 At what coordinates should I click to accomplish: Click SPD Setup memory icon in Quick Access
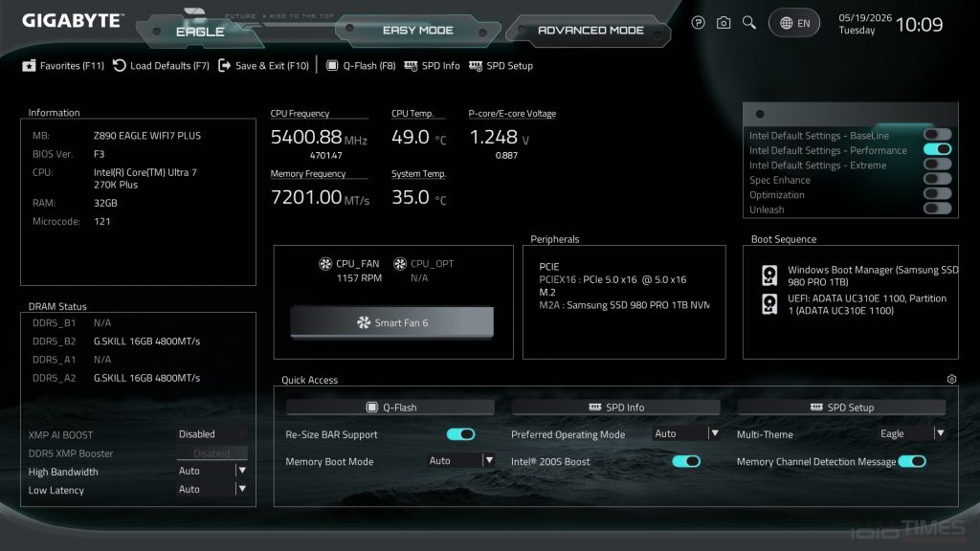(x=816, y=408)
